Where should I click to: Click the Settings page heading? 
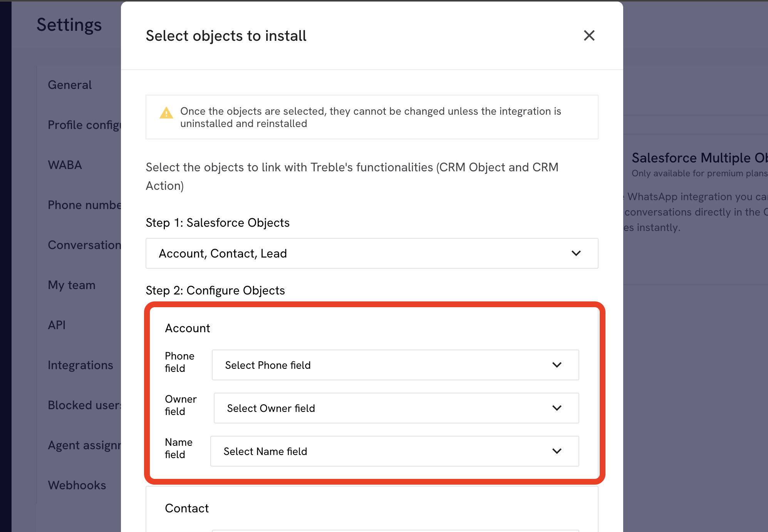(69, 25)
